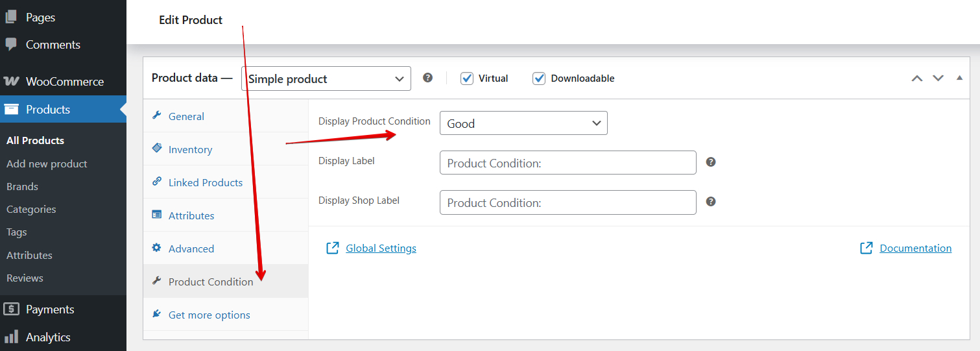980x351 pixels.
Task: Click the help icon next to Display Label
Action: (711, 162)
